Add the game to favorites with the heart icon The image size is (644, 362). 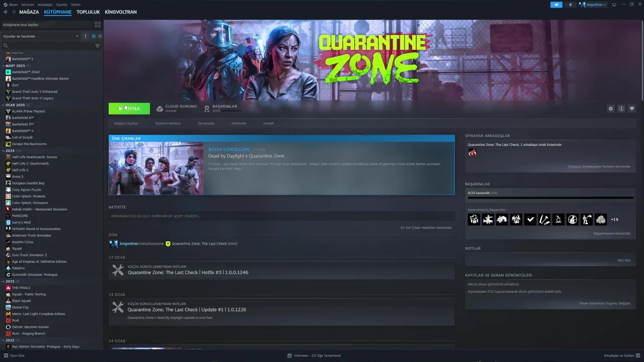(632, 109)
